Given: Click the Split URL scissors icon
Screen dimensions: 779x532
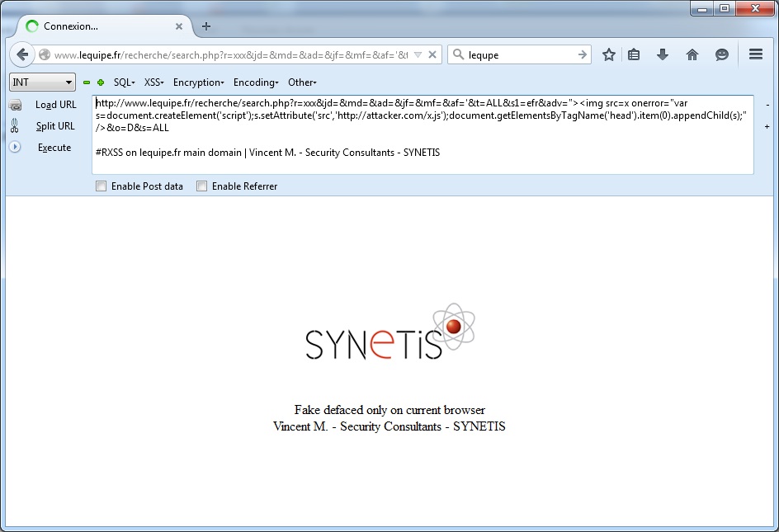Looking at the screenshot, I should pyautogui.click(x=14, y=126).
